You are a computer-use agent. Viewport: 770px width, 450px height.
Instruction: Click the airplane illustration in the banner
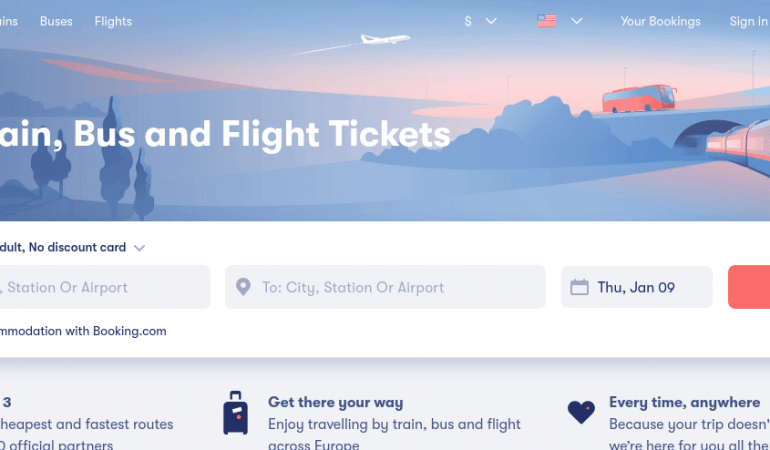click(384, 41)
